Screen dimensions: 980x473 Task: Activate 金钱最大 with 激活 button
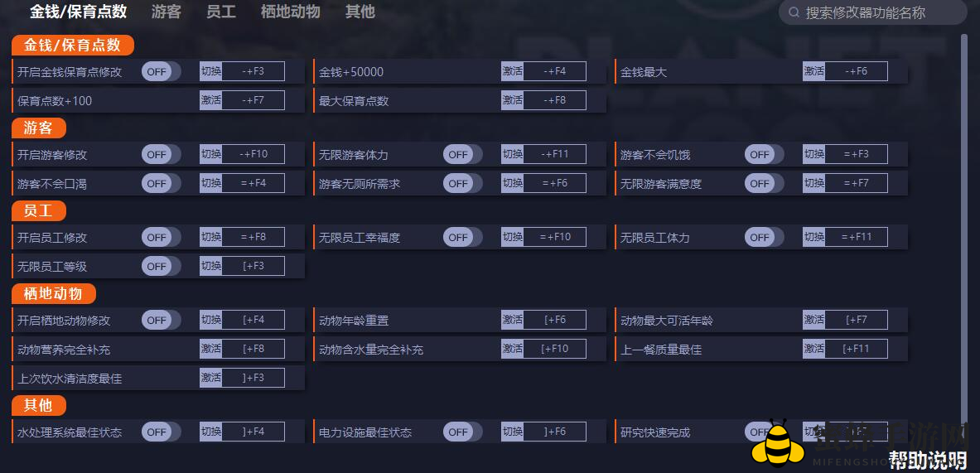(813, 71)
